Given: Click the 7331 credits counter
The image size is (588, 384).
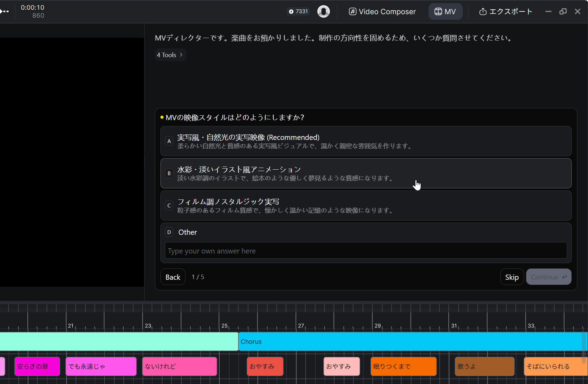Looking at the screenshot, I should 298,11.
